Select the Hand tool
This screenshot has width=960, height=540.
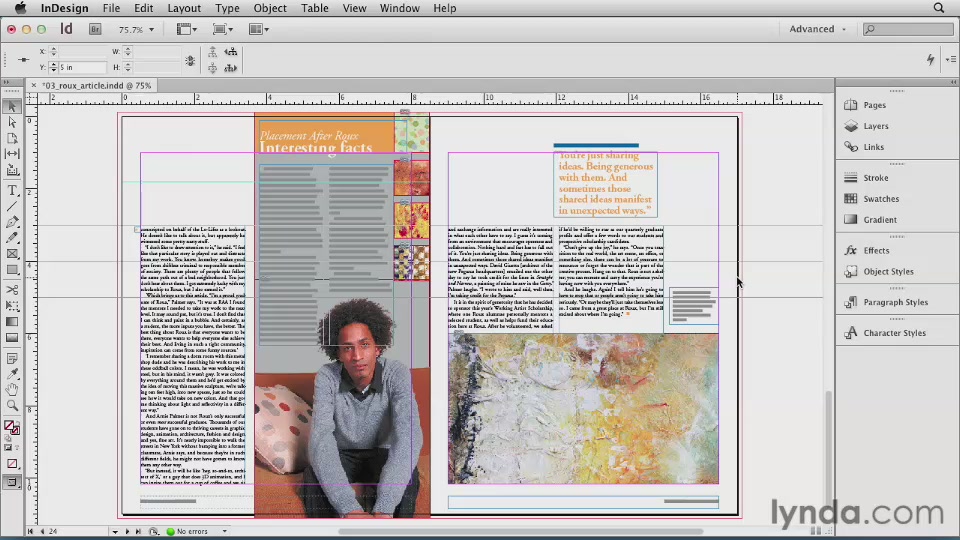[x=12, y=389]
